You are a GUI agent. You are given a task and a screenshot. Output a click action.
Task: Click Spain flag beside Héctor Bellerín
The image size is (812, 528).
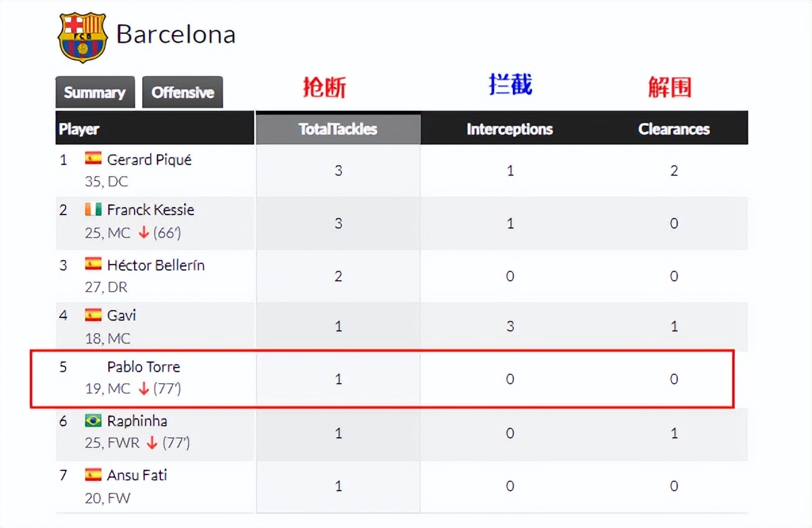point(93,264)
